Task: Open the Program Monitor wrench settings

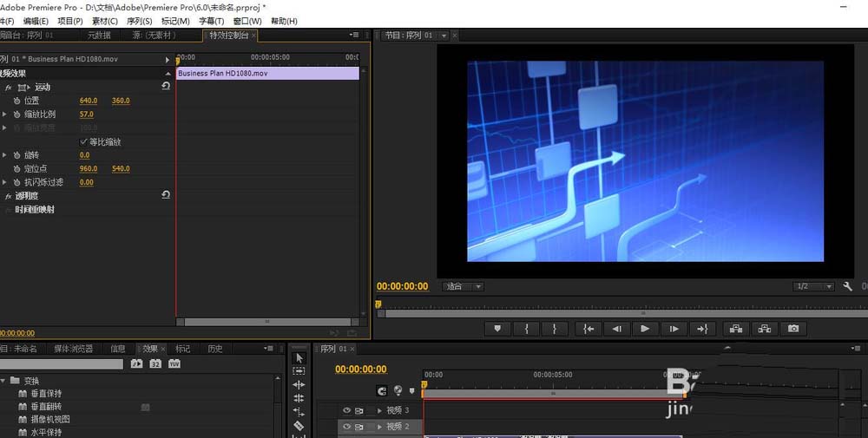Action: click(x=847, y=286)
